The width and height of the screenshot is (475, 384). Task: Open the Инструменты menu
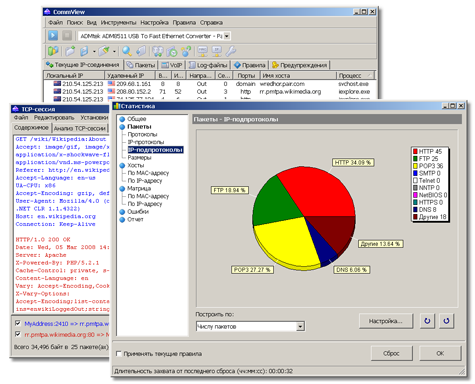click(x=118, y=22)
